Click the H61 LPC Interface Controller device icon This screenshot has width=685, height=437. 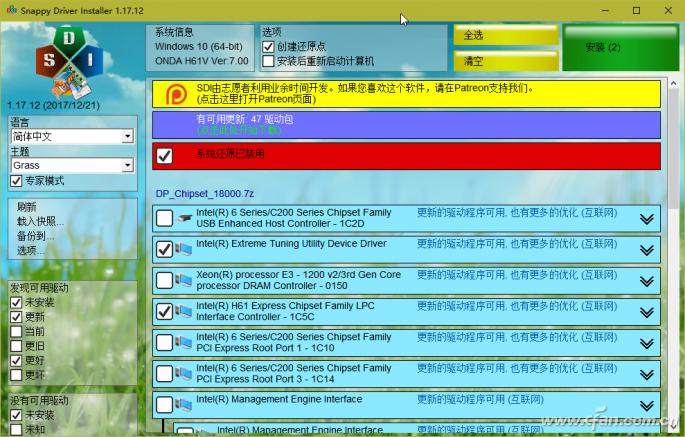coord(185,312)
